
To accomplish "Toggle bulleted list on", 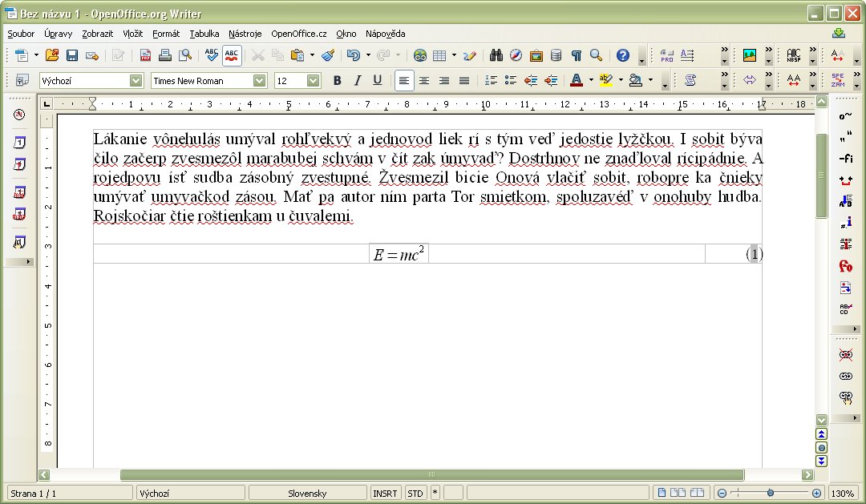I will point(511,81).
